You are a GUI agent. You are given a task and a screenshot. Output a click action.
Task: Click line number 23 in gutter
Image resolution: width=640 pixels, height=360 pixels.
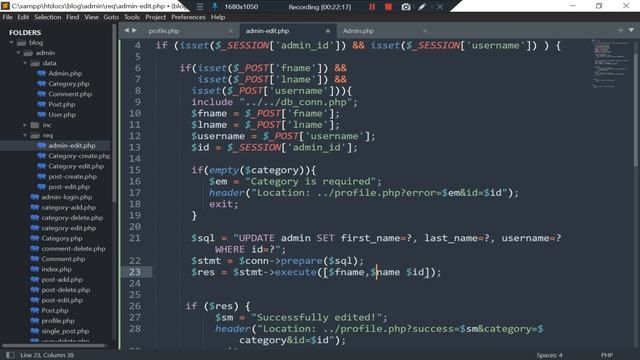click(135, 272)
